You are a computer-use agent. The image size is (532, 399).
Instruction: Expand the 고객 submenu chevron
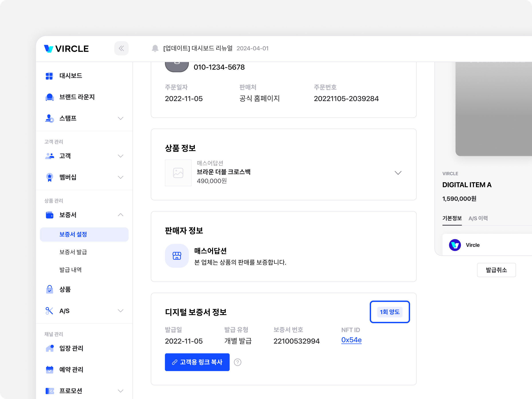click(x=121, y=156)
